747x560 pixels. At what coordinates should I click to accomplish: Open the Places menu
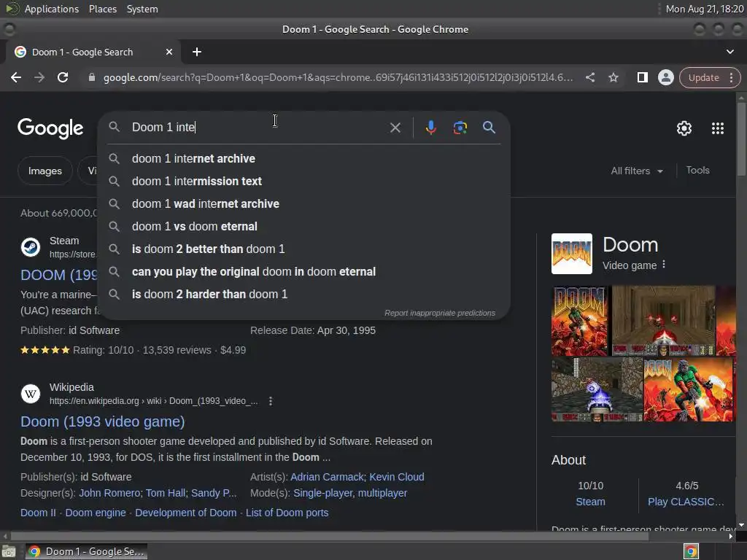pyautogui.click(x=102, y=9)
